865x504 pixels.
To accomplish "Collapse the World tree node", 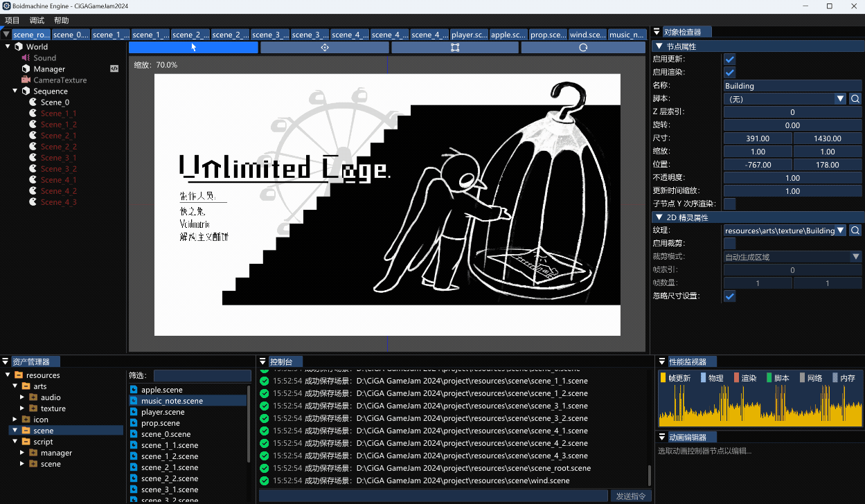I will 7,46.
